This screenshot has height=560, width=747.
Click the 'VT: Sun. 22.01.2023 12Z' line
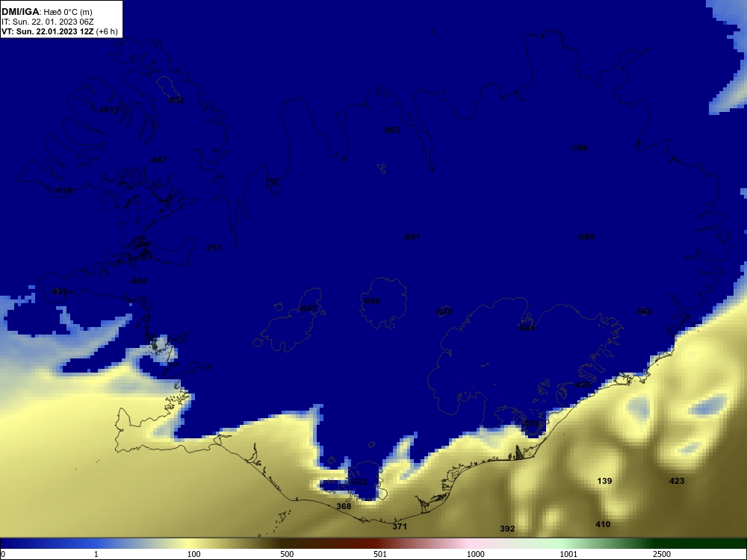tap(48, 31)
